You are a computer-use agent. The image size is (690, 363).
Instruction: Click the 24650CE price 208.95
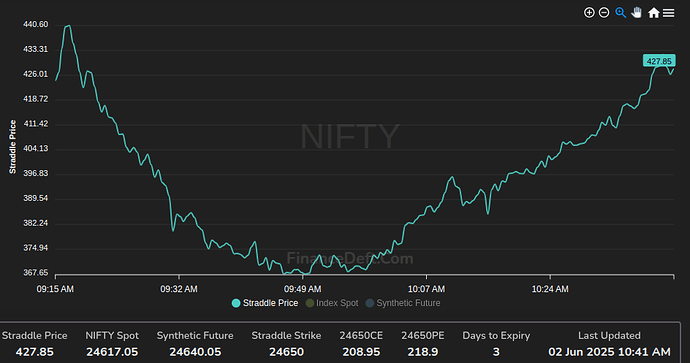tap(361, 352)
